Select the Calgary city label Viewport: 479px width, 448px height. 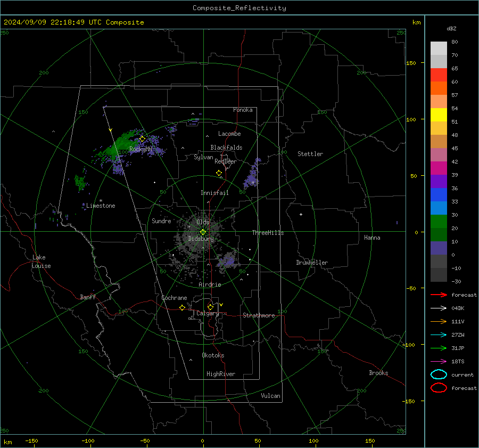click(x=208, y=313)
